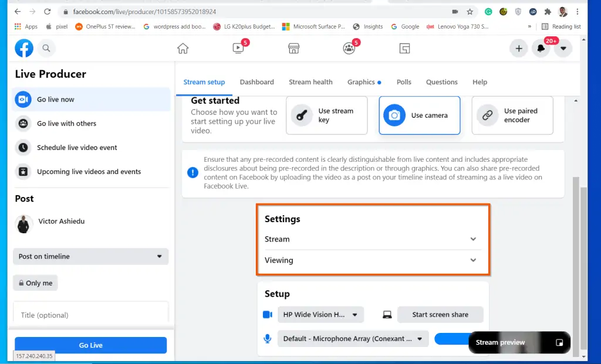Open the Watch video icon
This screenshot has width=601, height=364.
click(x=238, y=48)
